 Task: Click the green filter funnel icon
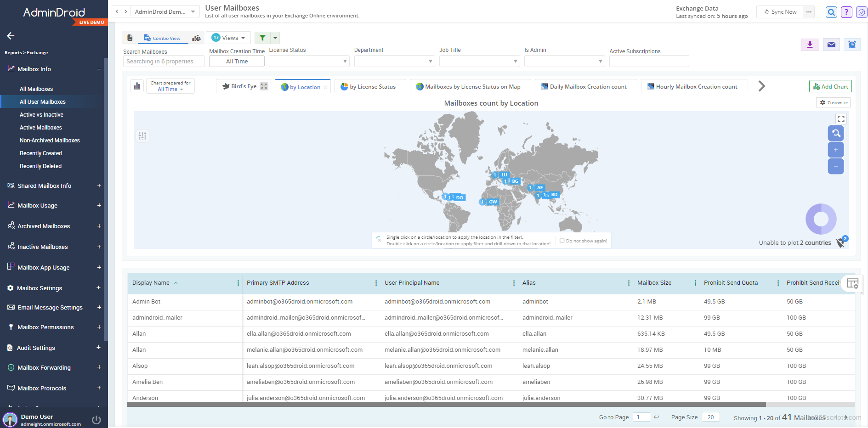pos(262,38)
